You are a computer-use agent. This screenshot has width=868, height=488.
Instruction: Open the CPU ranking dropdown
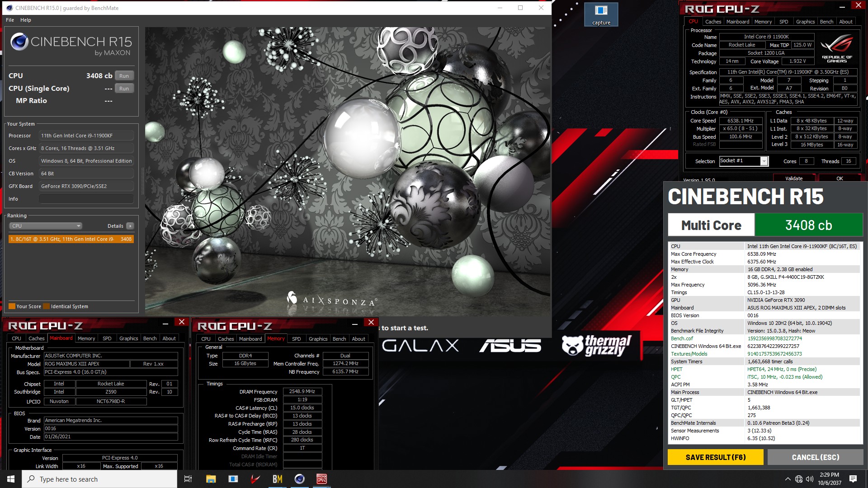(x=45, y=226)
